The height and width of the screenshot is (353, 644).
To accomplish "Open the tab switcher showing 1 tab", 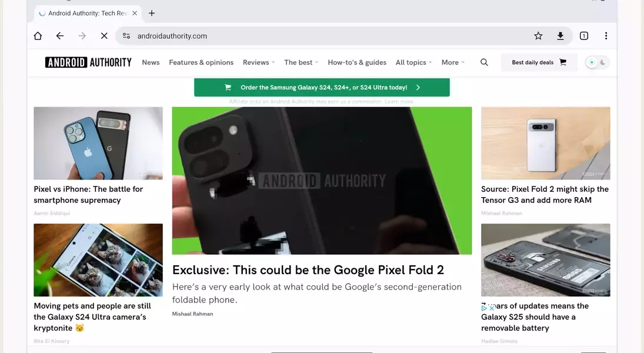I will point(583,36).
